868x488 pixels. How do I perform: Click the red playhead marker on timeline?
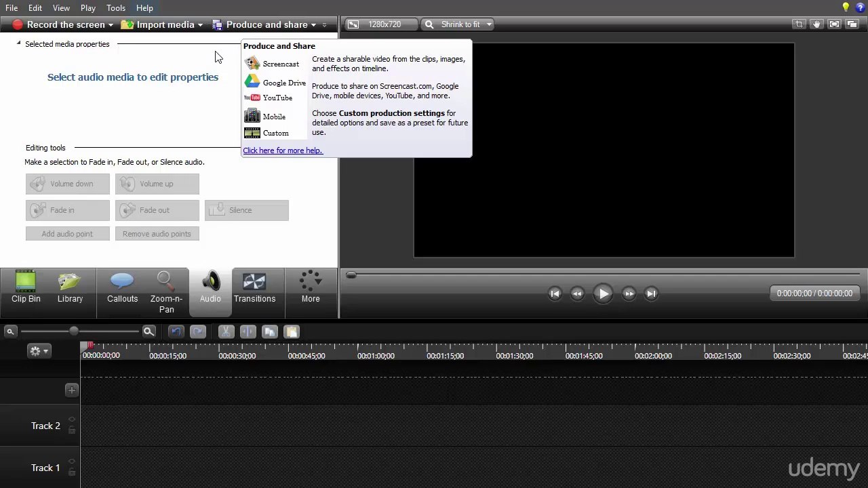tap(90, 346)
